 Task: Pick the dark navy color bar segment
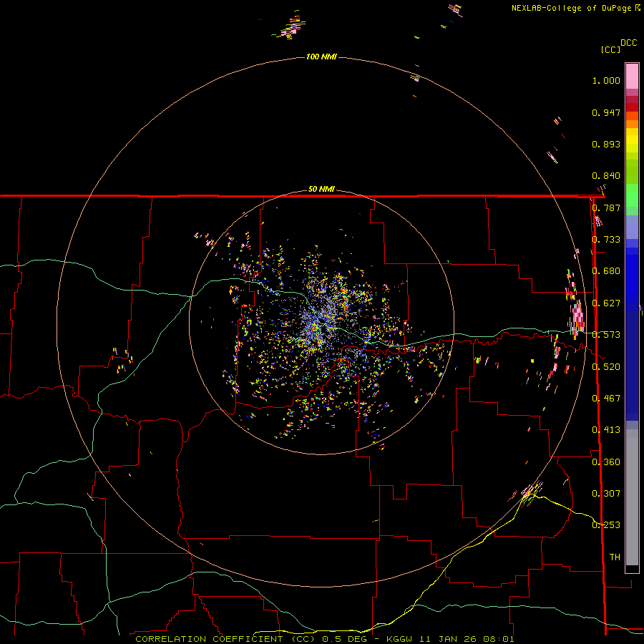click(x=632, y=366)
